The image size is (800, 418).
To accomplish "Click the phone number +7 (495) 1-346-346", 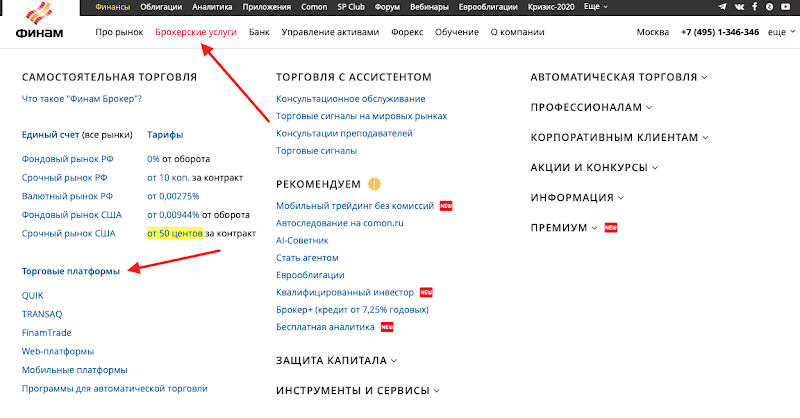I will 720,32.
